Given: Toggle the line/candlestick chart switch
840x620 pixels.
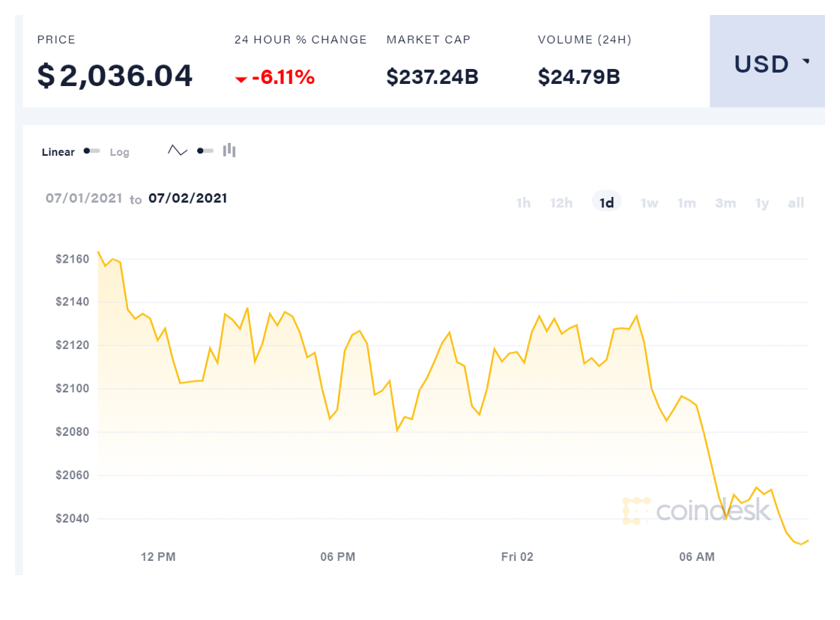Looking at the screenshot, I should click(x=205, y=151).
